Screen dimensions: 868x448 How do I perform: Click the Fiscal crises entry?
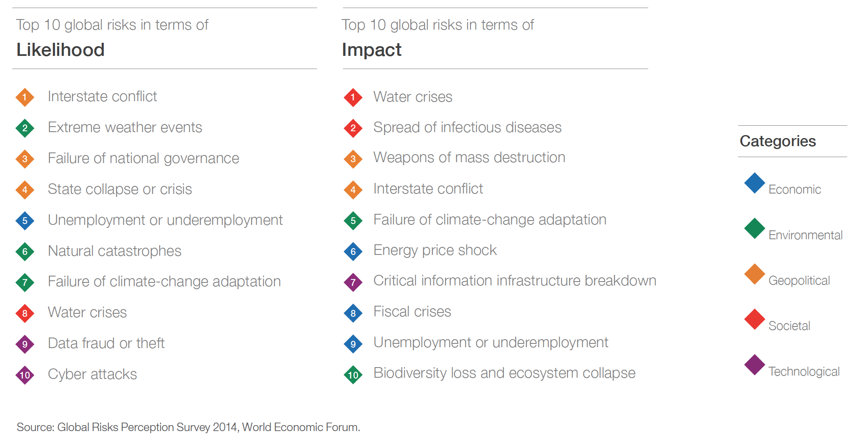click(412, 312)
